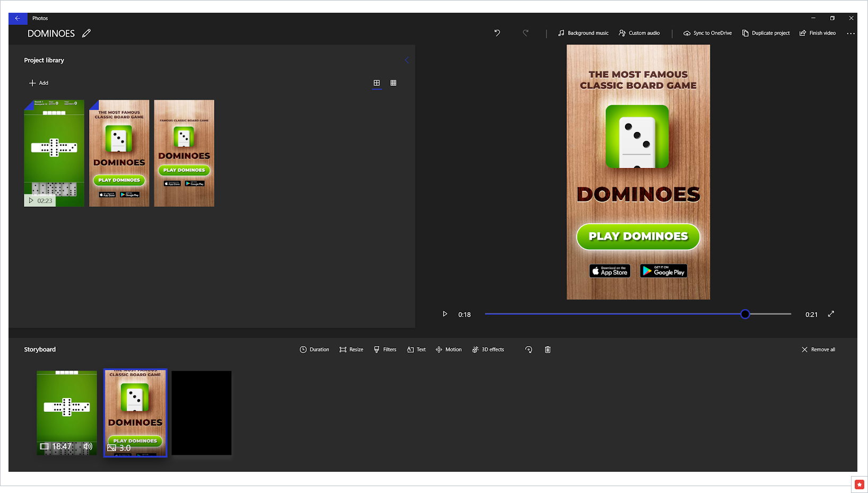Image resolution: width=868 pixels, height=493 pixels.
Task: Open the 3D effects tool
Action: click(488, 349)
